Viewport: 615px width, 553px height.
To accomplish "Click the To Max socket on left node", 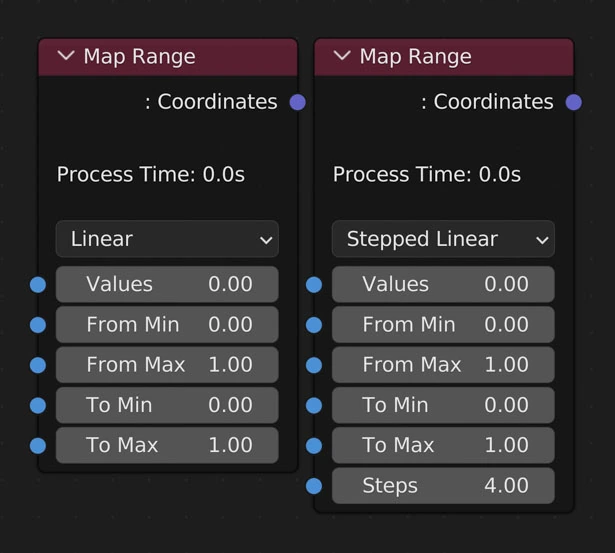I will pyautogui.click(x=38, y=446).
